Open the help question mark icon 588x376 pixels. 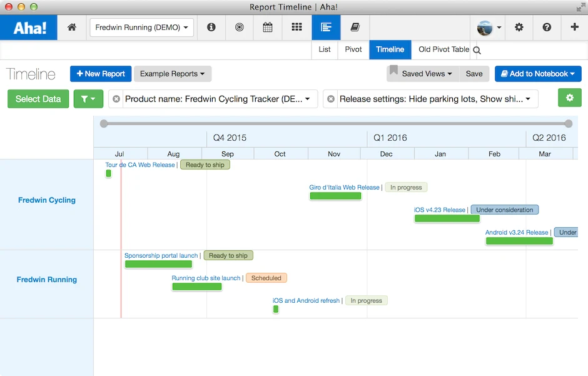point(547,27)
